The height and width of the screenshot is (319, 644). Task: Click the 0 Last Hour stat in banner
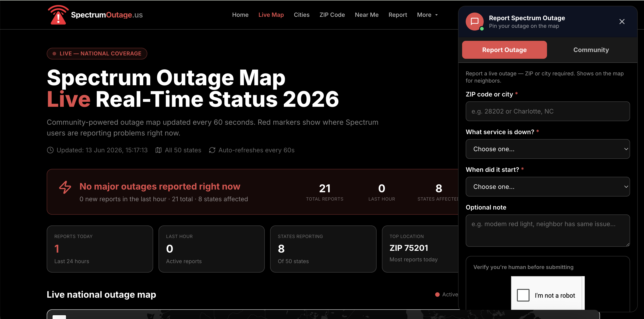382,192
